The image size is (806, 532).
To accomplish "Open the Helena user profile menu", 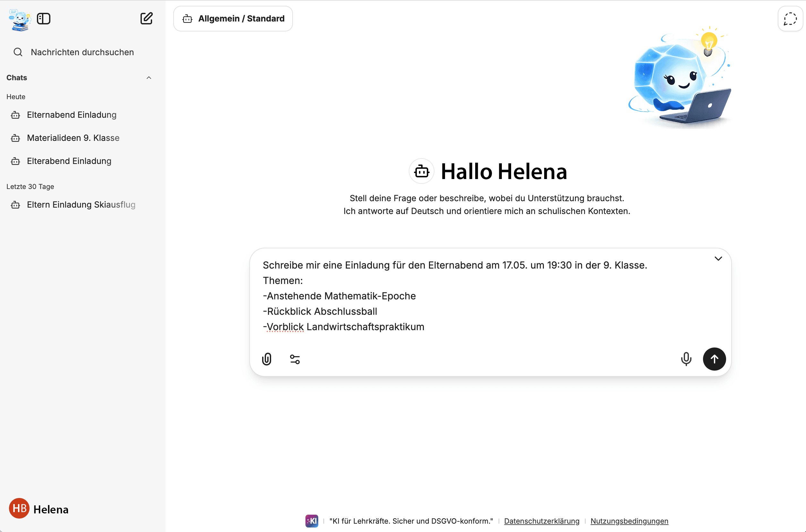I will click(39, 509).
